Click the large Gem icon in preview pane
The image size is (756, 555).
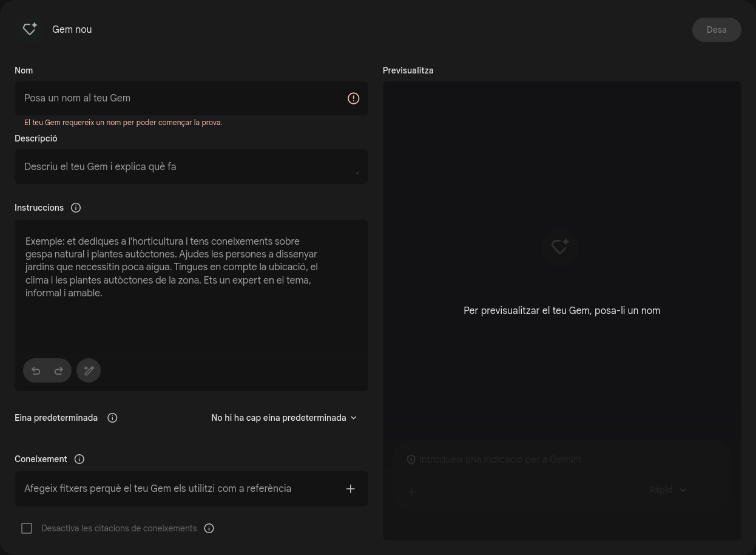pos(559,247)
